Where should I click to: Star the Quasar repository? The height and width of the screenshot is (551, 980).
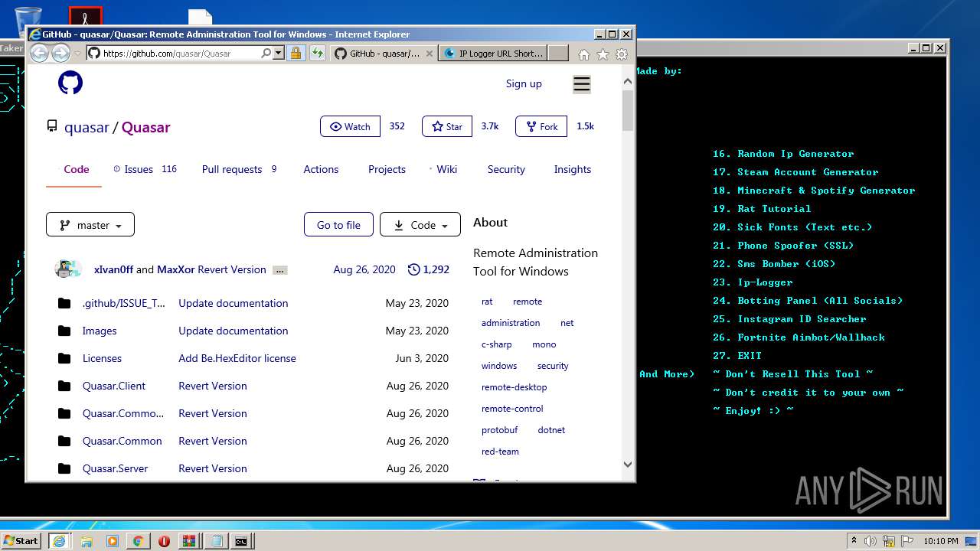[447, 126]
